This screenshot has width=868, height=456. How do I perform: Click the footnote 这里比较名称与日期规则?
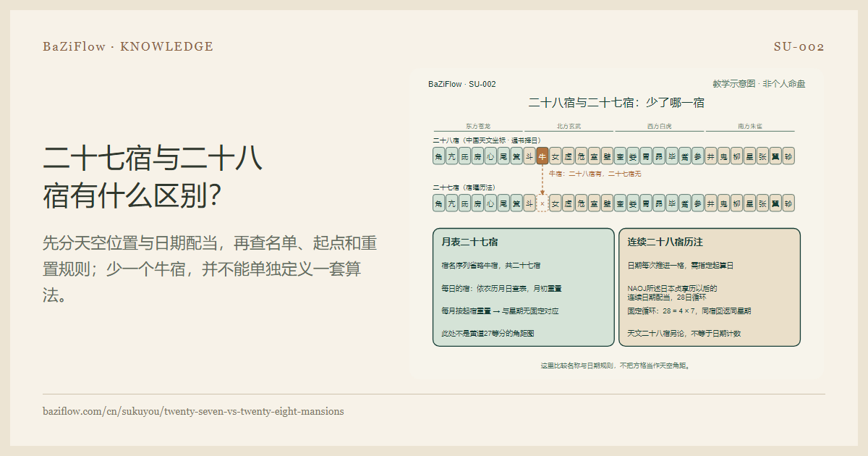[616, 366]
